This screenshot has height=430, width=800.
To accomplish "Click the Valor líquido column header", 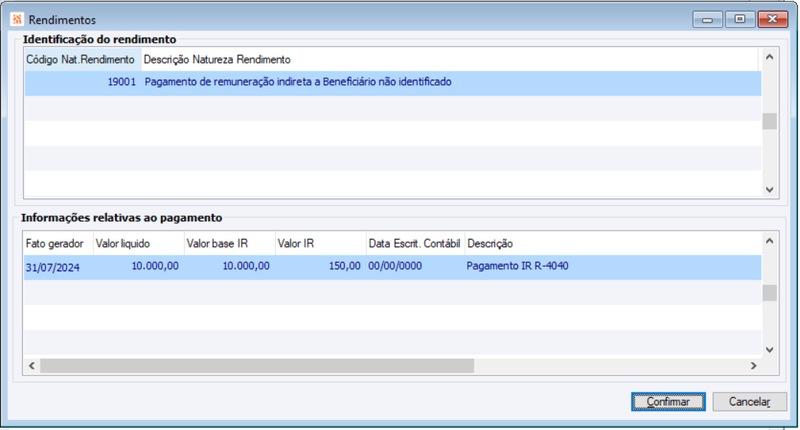I will click(138, 244).
